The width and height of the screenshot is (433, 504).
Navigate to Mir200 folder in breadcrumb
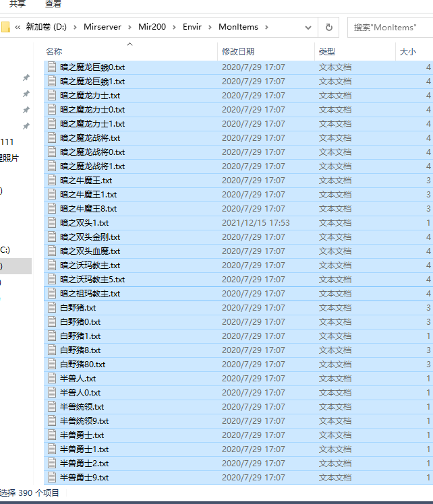coord(152,27)
